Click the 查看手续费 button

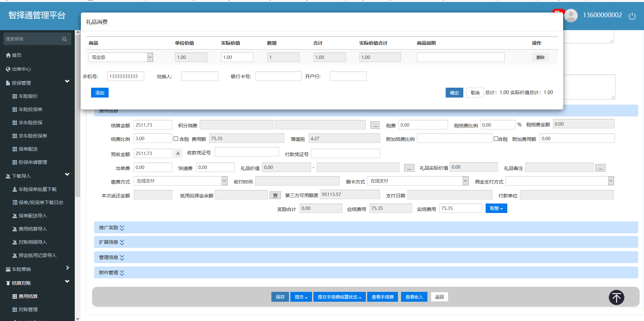[383, 297]
